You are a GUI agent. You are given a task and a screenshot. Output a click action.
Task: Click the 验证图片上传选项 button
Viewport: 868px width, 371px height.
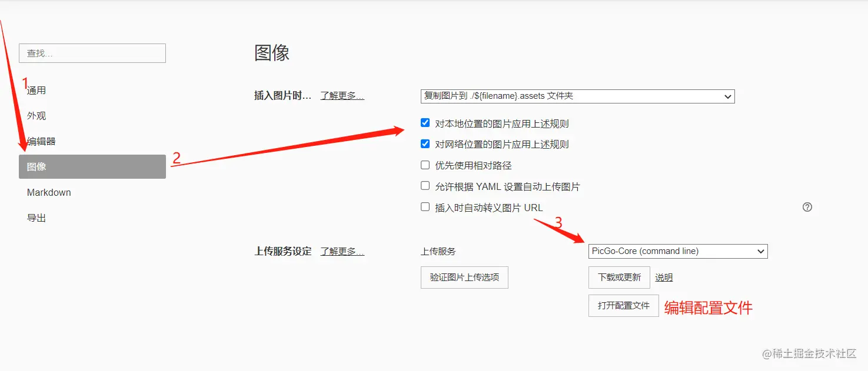(464, 277)
